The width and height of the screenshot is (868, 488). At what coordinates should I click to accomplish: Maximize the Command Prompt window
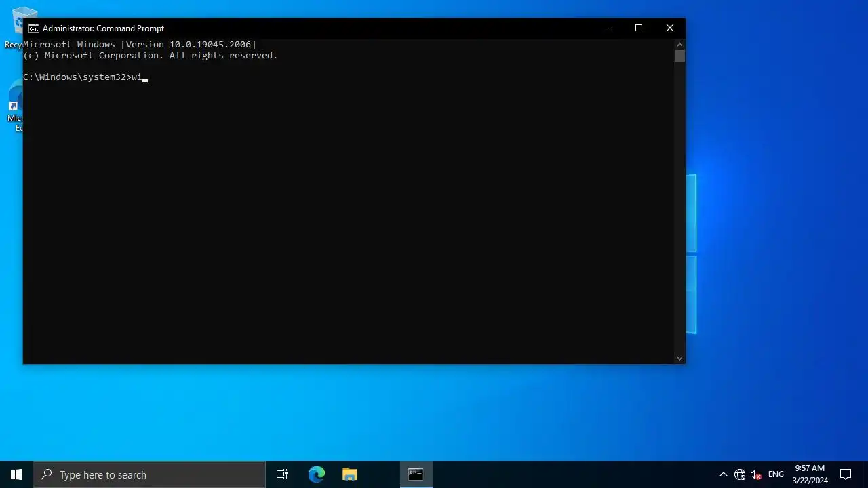(x=639, y=28)
